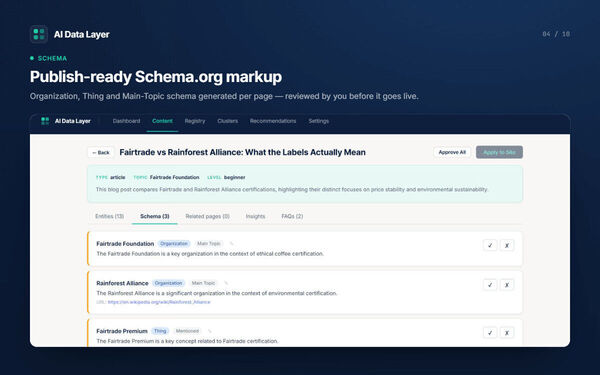Screen dimensions: 600x375
Task: Open the Related pages (0) tab
Action: [x=207, y=216]
